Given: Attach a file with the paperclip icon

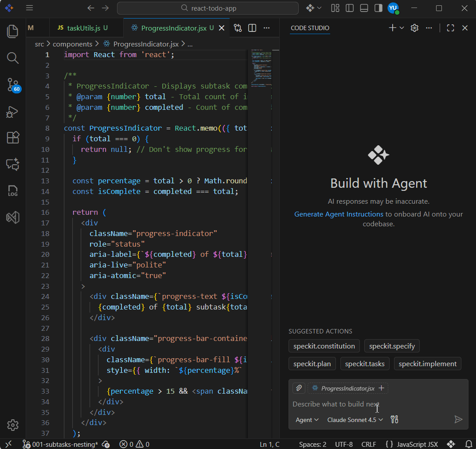Looking at the screenshot, I should point(299,388).
